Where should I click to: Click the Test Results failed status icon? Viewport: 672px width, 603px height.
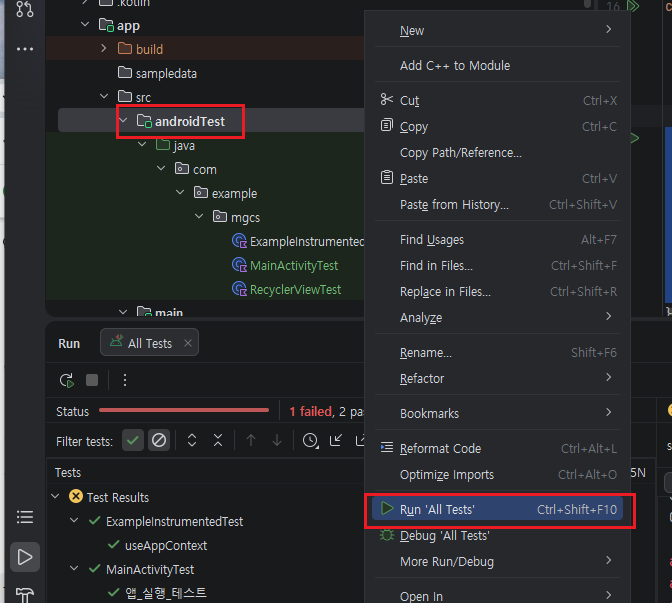pyautogui.click(x=76, y=497)
